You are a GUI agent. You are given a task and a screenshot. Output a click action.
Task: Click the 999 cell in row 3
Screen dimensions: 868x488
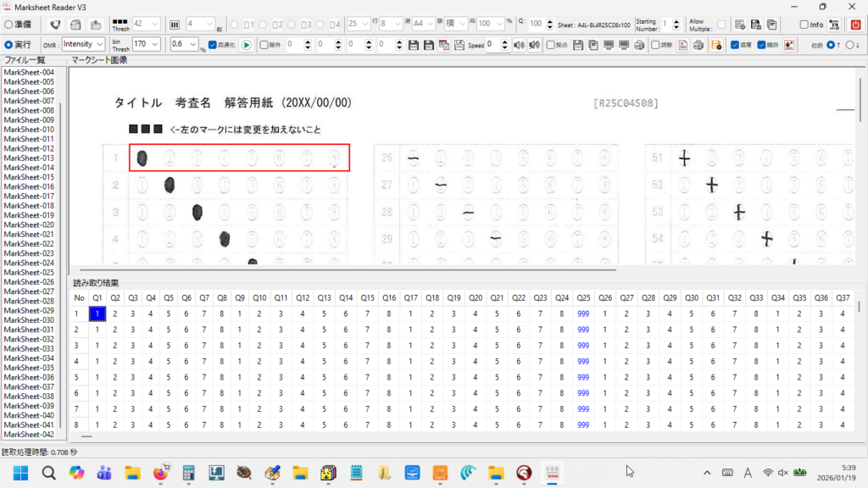(583, 345)
